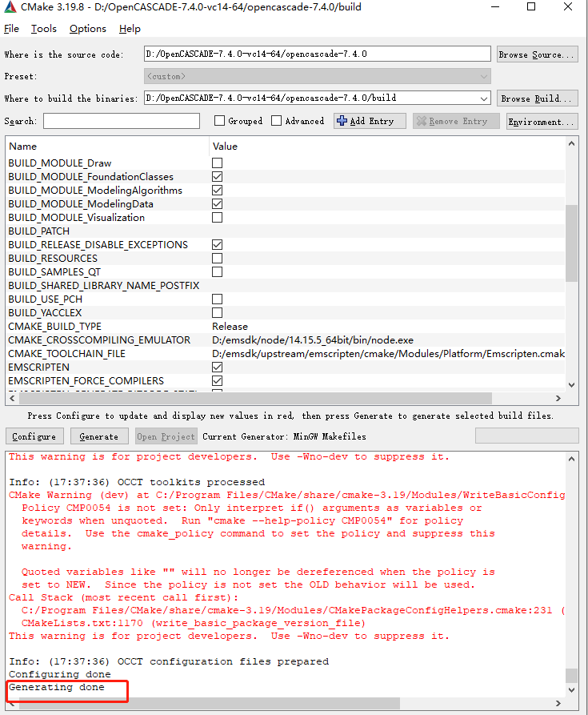This screenshot has width=588, height=715.
Task: Uncheck BUILD_RELEASE_DISABLE_EXCEPTIONS checkbox
Action: click(218, 245)
